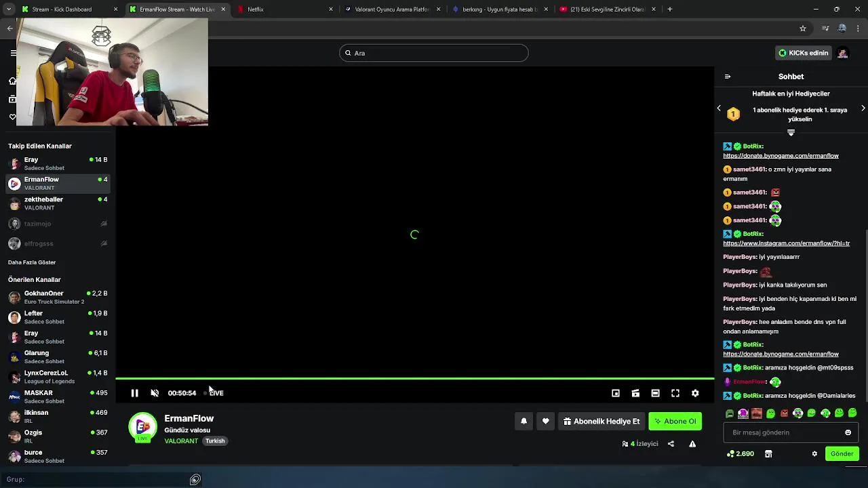Open Chrome three-dot menu
868x488 pixels.
[859, 28]
